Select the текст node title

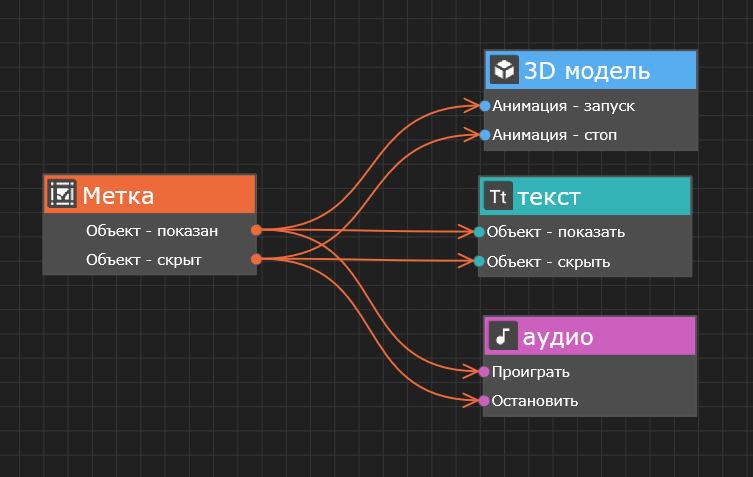(x=549, y=197)
